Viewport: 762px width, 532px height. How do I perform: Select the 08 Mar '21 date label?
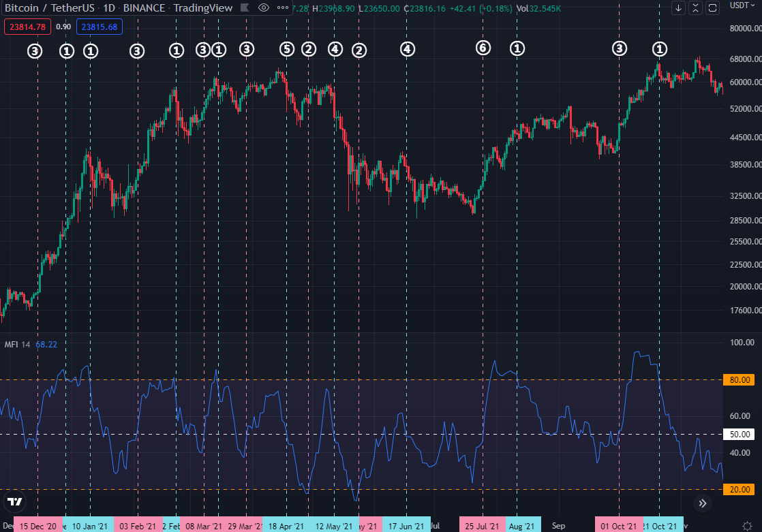click(204, 526)
